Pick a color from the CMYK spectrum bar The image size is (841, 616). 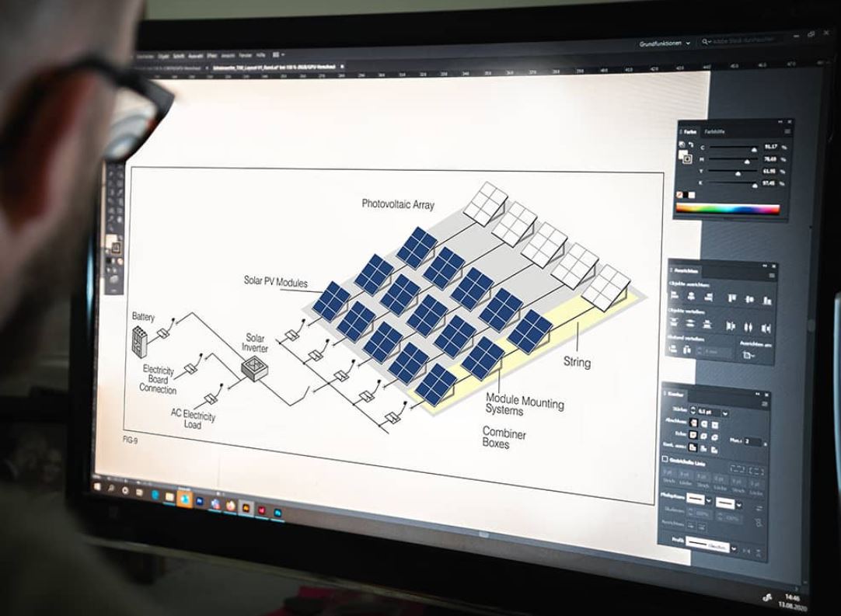click(x=728, y=208)
